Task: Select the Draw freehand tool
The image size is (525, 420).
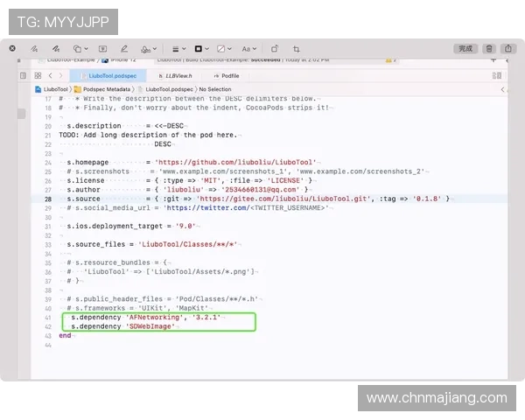Action: tap(55, 49)
